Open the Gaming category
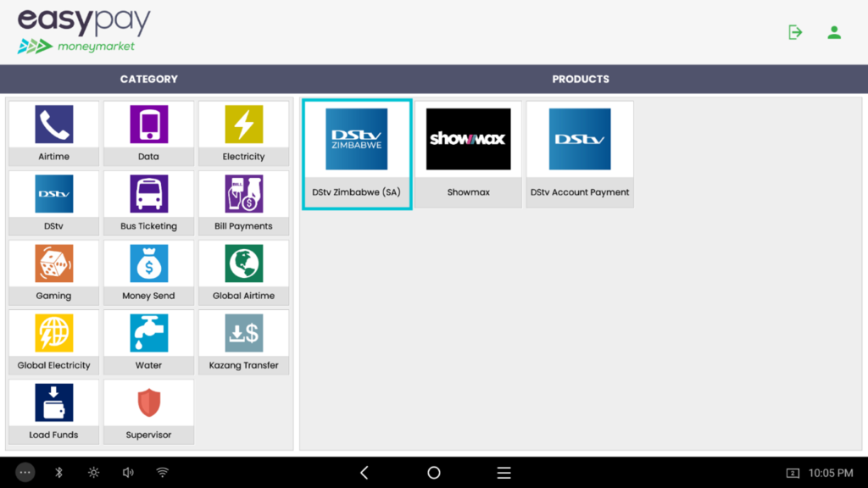This screenshot has height=488, width=868. coord(53,273)
